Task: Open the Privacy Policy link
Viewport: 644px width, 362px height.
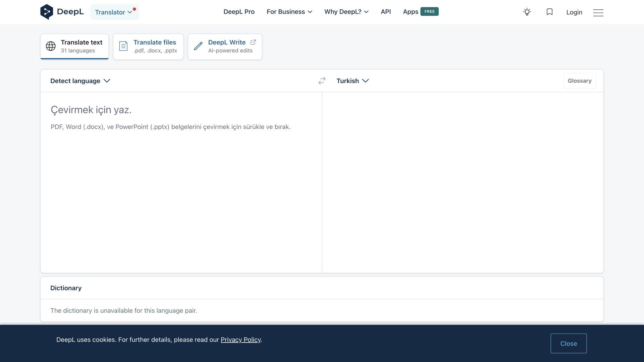Action: 240,340
